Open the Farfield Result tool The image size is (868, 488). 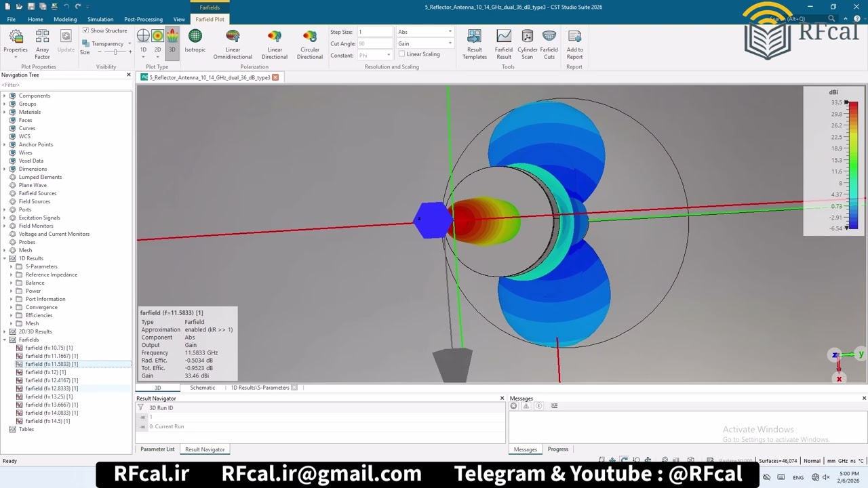504,44
